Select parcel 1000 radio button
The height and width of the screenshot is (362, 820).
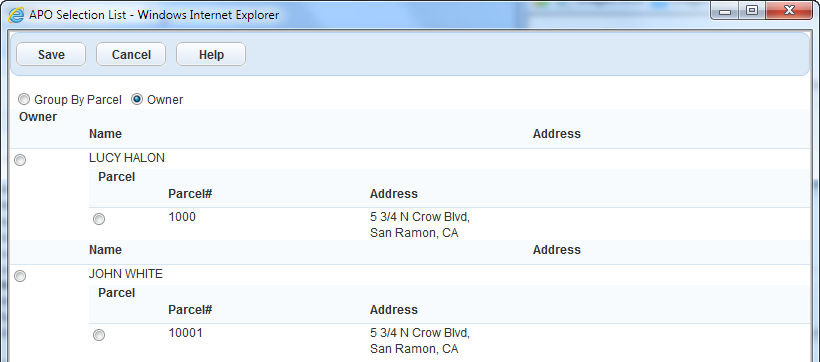point(99,219)
